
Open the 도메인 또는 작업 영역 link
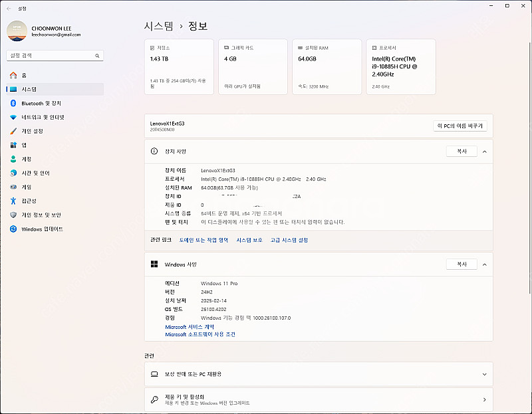pyautogui.click(x=203, y=240)
